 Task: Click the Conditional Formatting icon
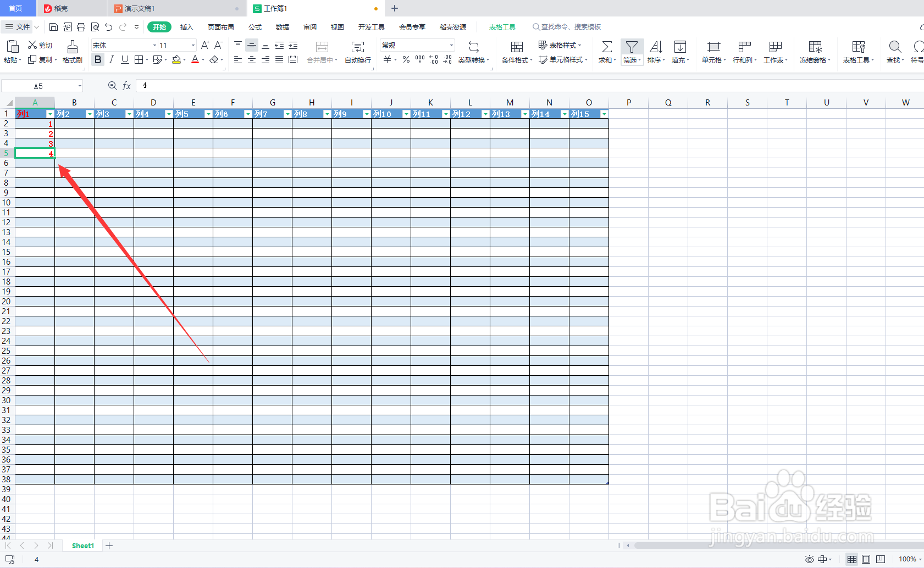tap(517, 47)
